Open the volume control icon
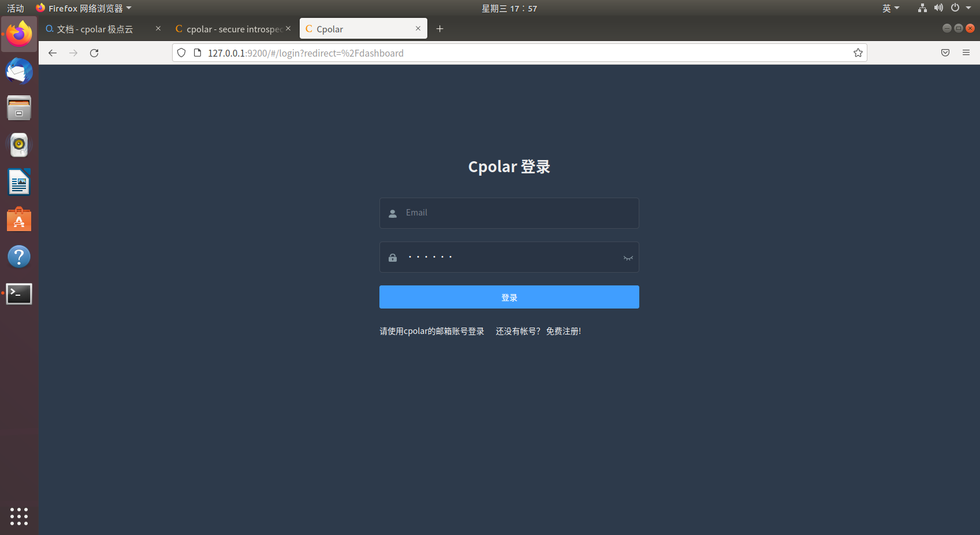980x535 pixels. (x=938, y=8)
